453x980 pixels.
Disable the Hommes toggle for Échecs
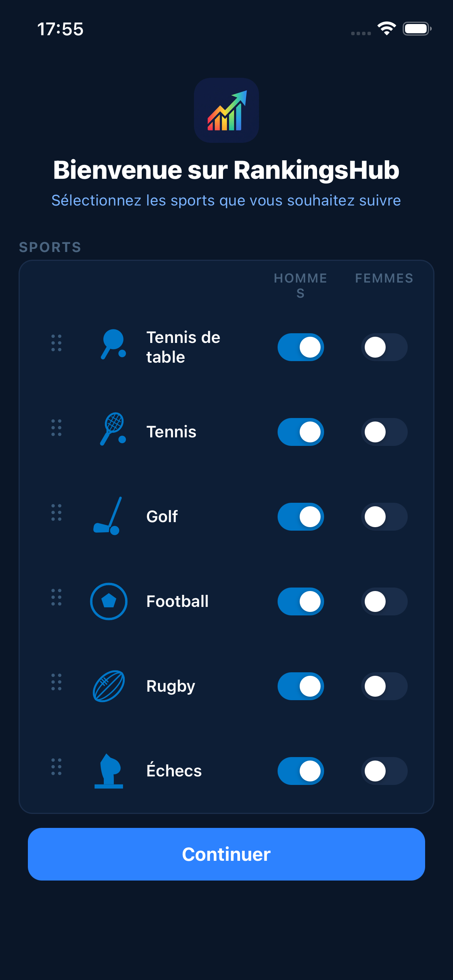click(x=301, y=771)
